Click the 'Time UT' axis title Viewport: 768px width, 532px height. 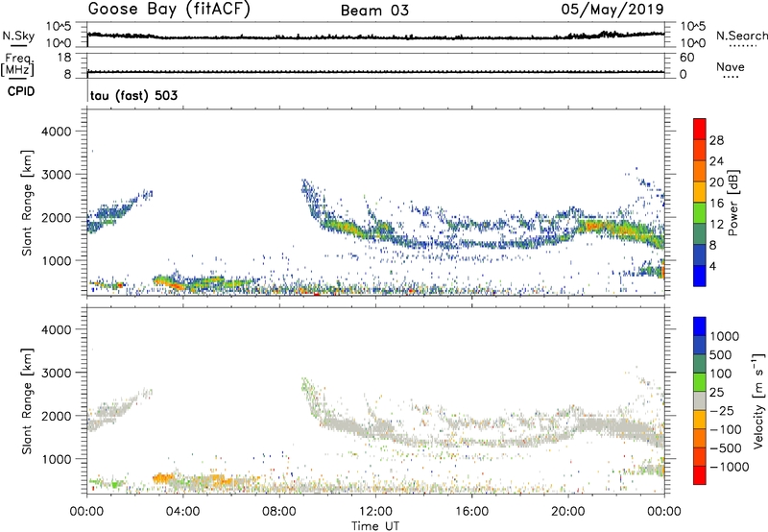click(375, 526)
